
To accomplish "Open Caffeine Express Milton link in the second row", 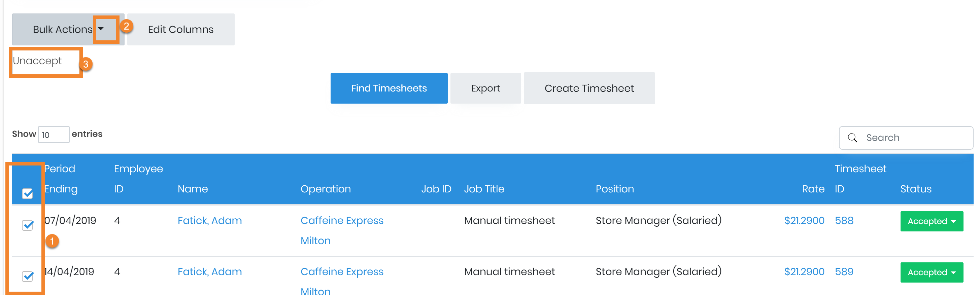I will (x=341, y=272).
